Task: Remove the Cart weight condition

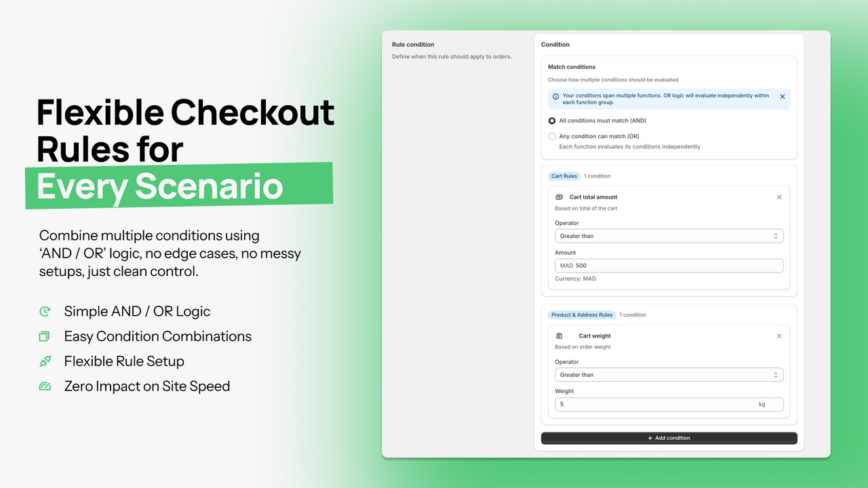Action: (x=779, y=336)
